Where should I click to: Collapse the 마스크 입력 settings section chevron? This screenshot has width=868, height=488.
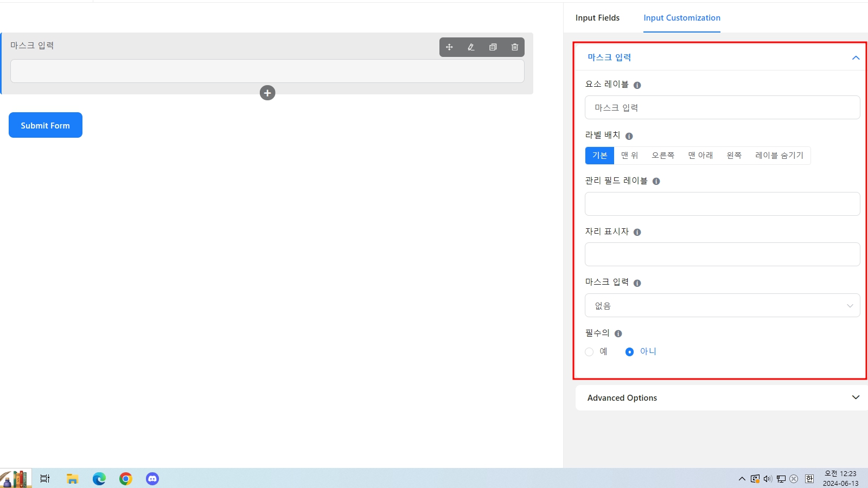click(856, 57)
